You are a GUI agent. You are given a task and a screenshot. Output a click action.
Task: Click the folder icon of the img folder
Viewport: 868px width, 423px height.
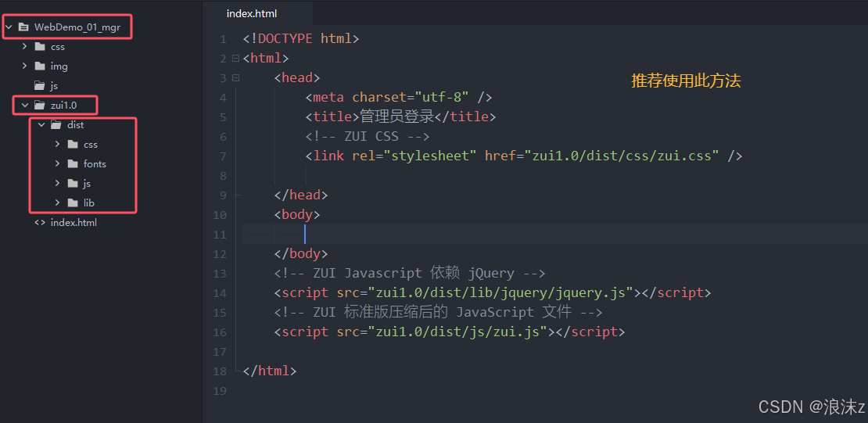click(39, 66)
